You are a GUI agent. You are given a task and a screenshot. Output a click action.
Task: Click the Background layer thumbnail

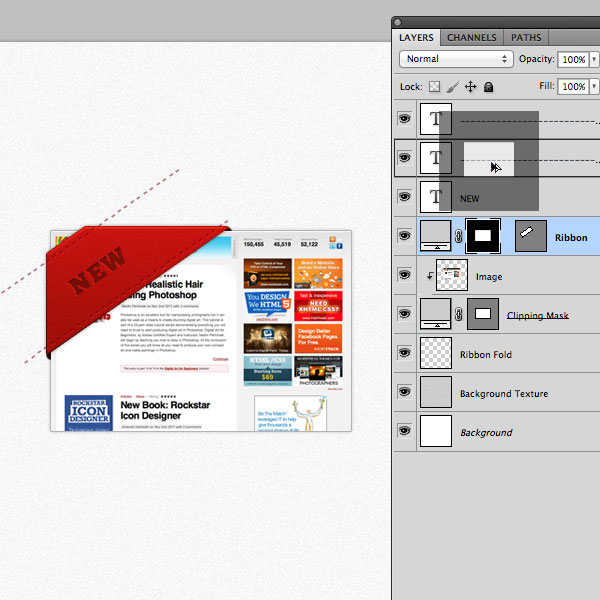[435, 431]
